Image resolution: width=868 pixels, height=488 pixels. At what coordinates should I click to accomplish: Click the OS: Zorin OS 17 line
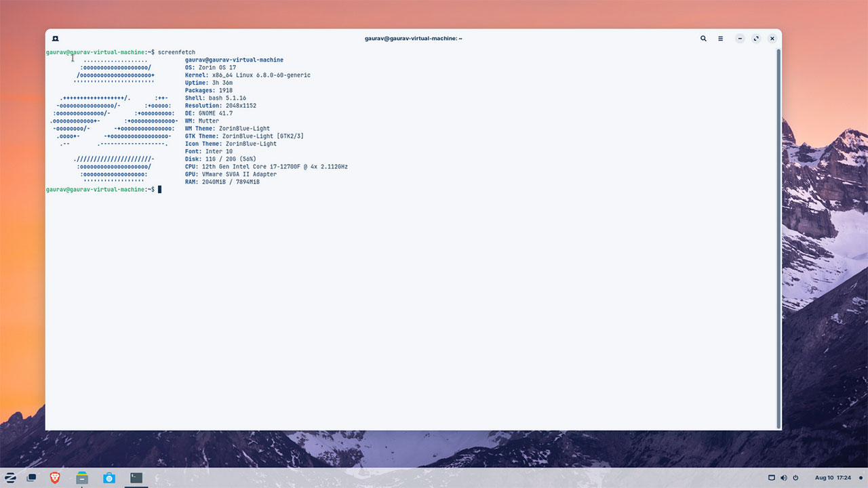coord(210,68)
